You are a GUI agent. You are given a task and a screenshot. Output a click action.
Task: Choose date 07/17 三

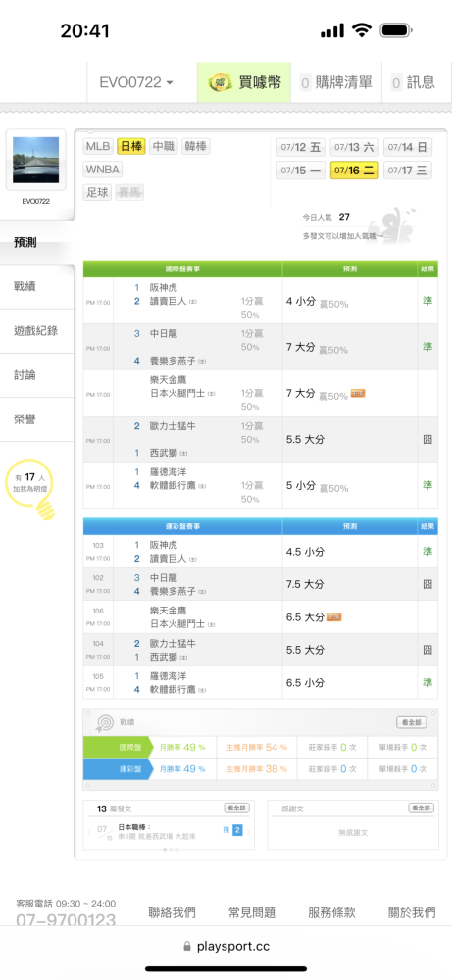tap(408, 170)
